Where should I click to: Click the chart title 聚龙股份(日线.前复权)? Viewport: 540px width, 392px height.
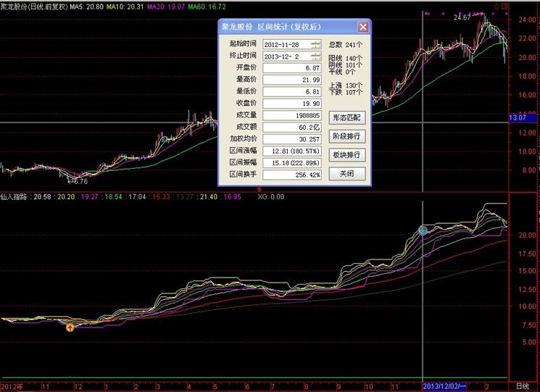click(x=34, y=7)
